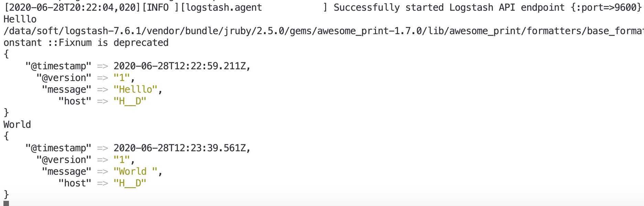
Task: Click the "Helllo" message value
Action: (x=136, y=90)
